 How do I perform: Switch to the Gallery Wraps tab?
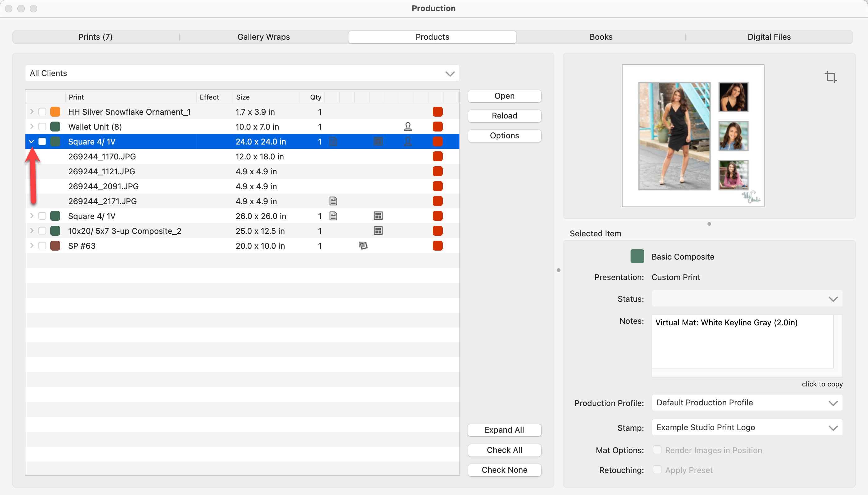coord(263,37)
